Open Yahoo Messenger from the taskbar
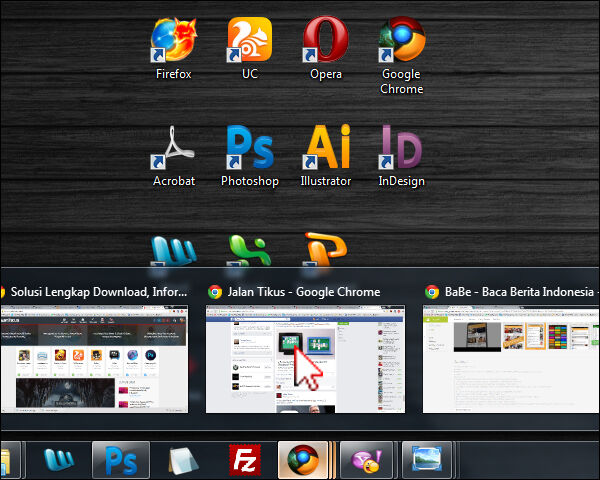 click(x=367, y=460)
